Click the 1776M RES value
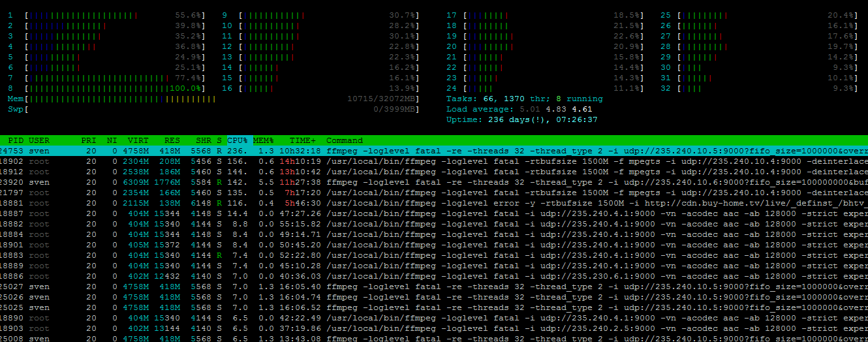868x342 pixels. point(167,182)
